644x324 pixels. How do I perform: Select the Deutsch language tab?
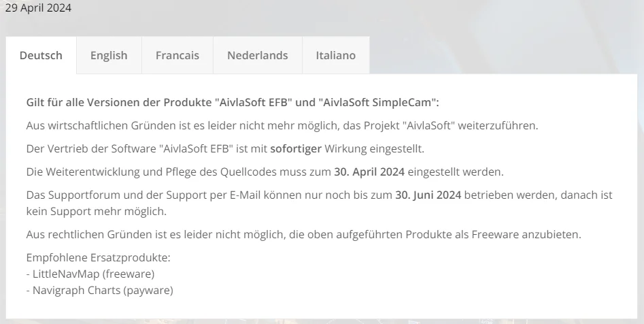point(41,56)
